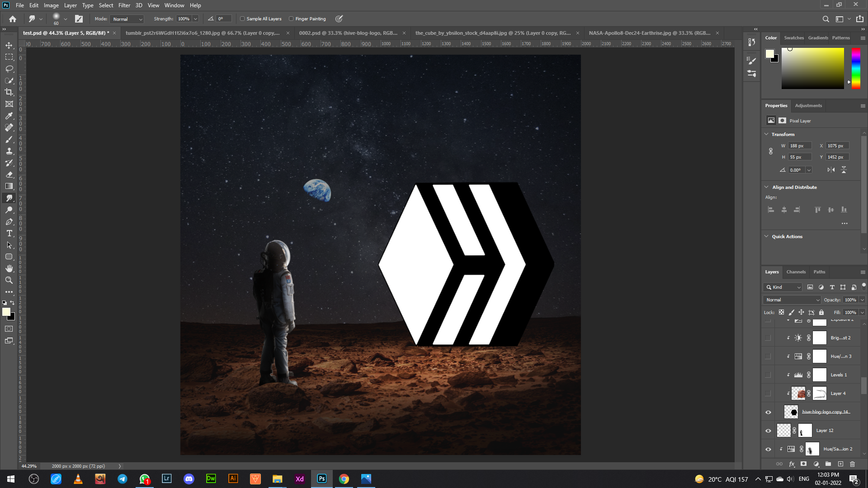Screen dimensions: 868x488
Task: Show Layer 4 visibility
Action: point(768,394)
